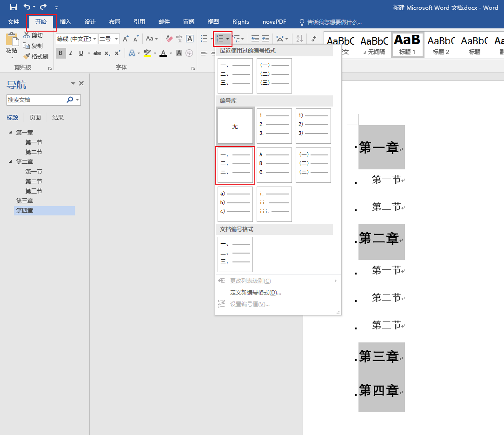The width and height of the screenshot is (504, 435).
Task: Open the font name dropdown 等线
Action: tap(94, 39)
